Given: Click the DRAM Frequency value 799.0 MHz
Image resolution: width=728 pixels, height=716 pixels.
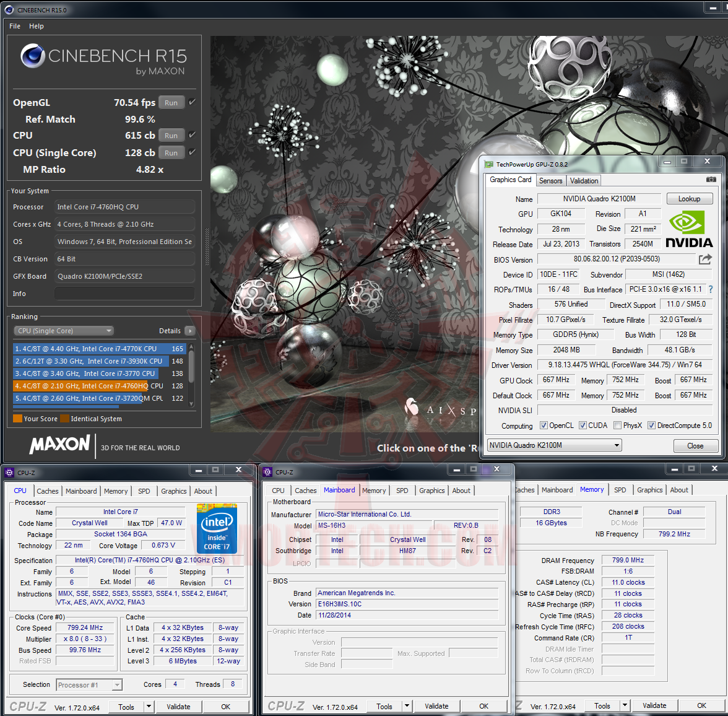Looking at the screenshot, I should point(628,561).
